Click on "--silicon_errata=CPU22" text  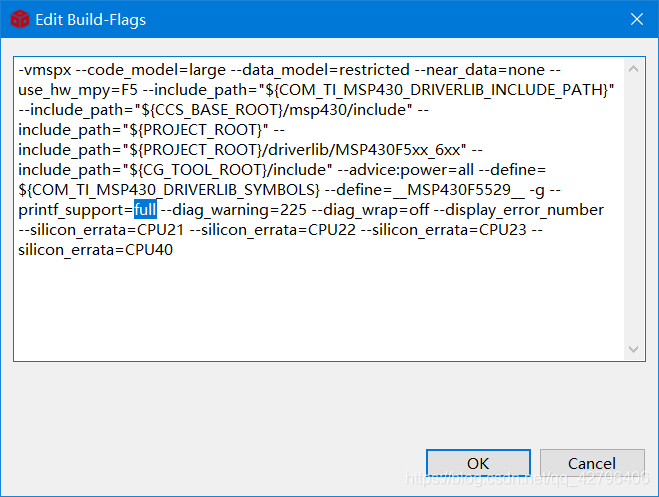coord(272,230)
